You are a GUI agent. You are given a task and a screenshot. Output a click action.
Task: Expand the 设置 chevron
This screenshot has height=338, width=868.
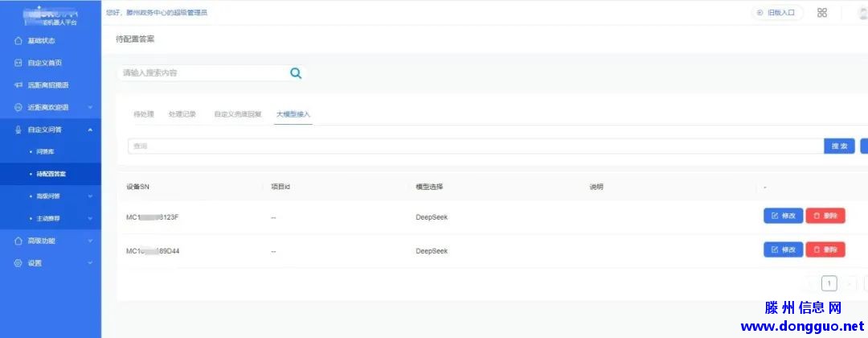click(90, 263)
